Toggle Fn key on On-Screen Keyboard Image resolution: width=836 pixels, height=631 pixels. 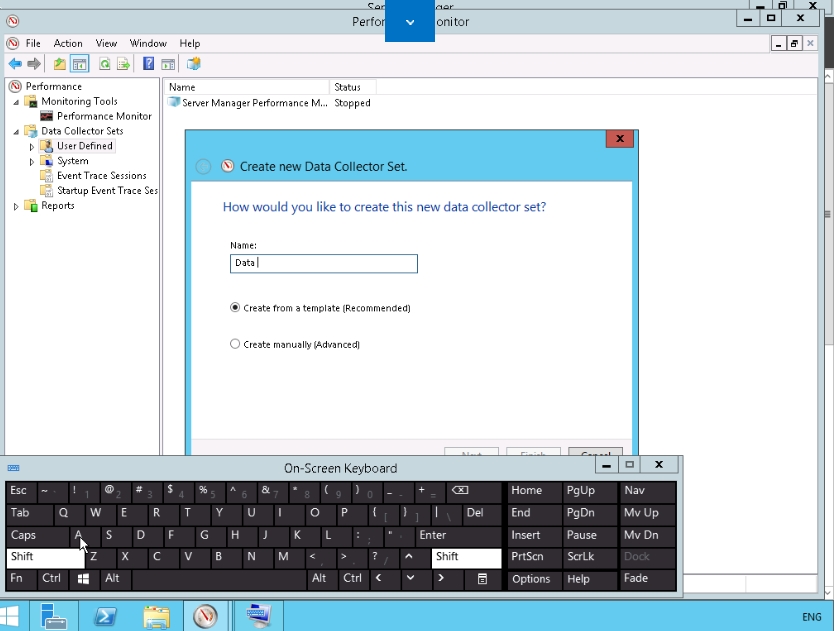click(21, 579)
